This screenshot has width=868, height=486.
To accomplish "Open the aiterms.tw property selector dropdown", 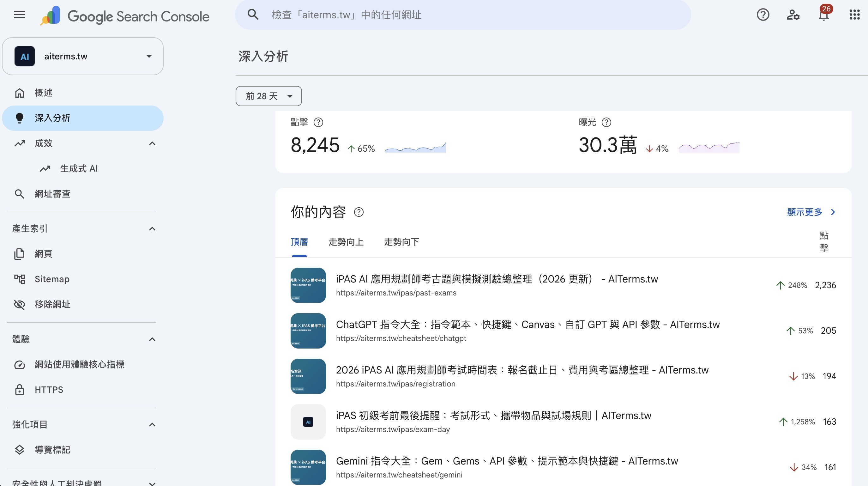I will 83,56.
